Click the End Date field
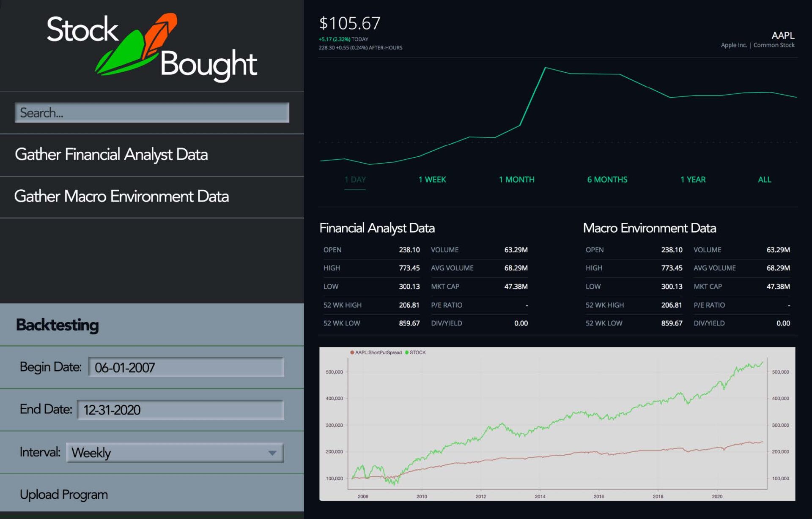Screen dimensions: 812x519 pos(181,410)
